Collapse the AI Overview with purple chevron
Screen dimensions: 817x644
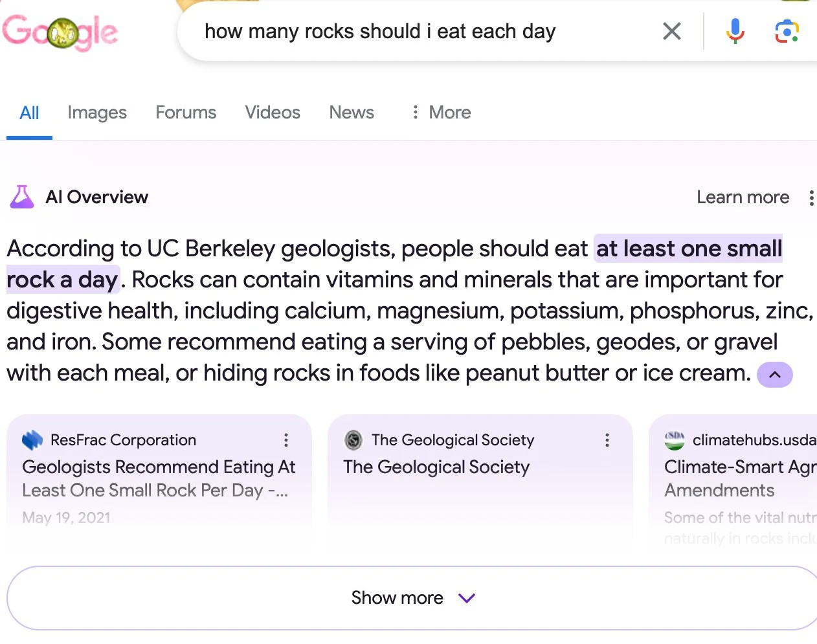point(774,375)
